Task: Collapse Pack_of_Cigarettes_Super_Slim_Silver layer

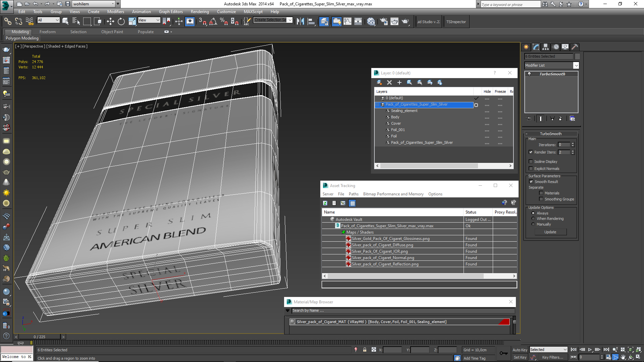Action: click(x=377, y=105)
